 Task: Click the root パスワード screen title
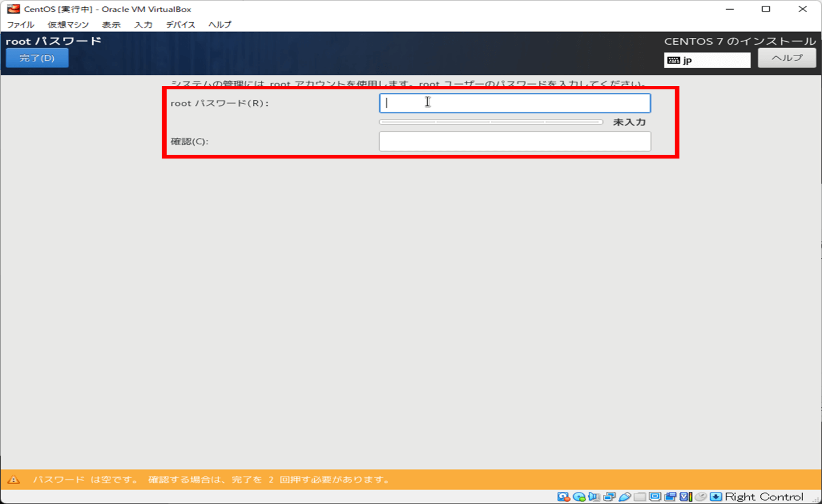point(54,41)
